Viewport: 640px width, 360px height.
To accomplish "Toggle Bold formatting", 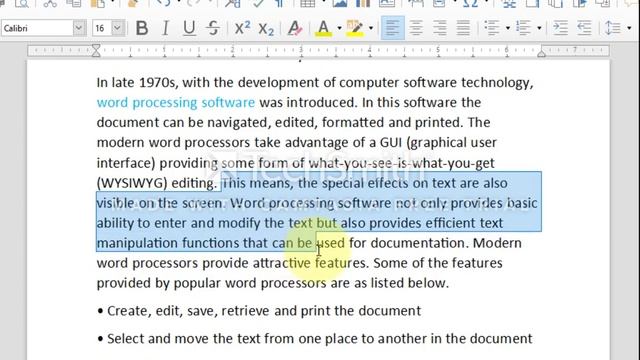I will click(142, 28).
